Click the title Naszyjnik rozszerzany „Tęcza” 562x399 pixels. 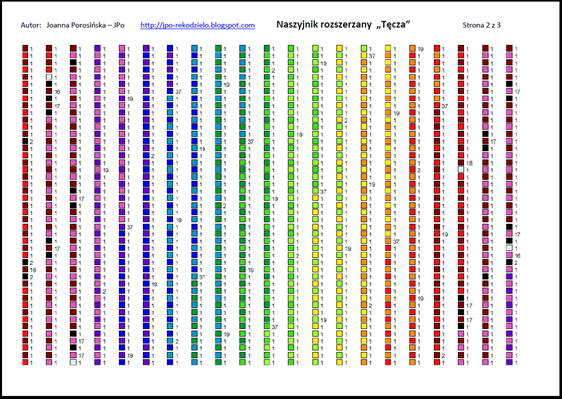click(x=343, y=24)
